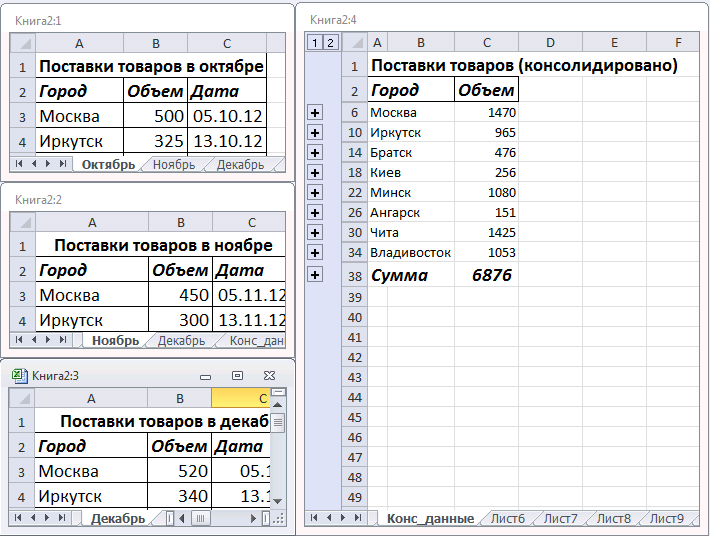Switch to Лист9 sheet tab
The width and height of the screenshot is (710, 536).
point(667,518)
